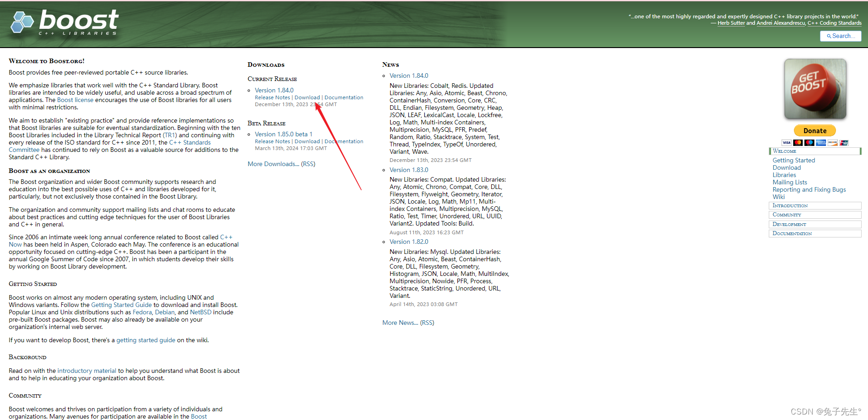Open Documentation for Version 1.84.0
The width and height of the screenshot is (868, 420).
[343, 97]
